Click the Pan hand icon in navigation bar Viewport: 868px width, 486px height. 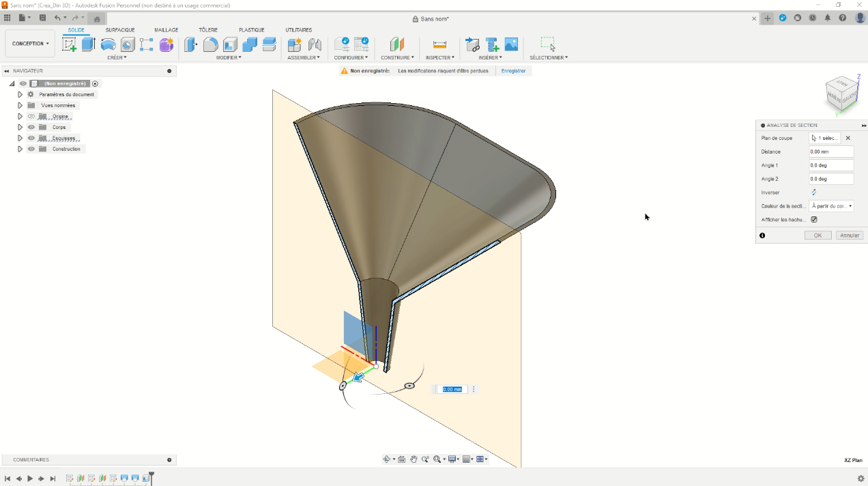[x=414, y=459]
